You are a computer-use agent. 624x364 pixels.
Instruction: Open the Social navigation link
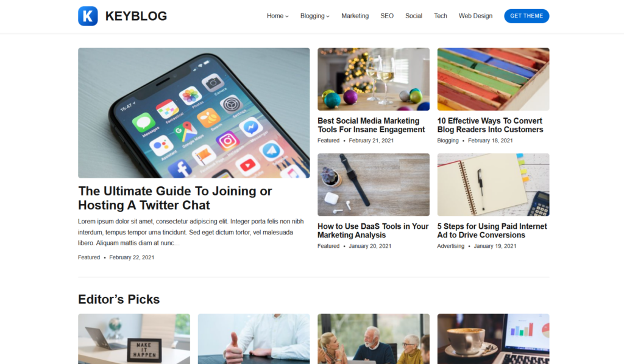click(414, 16)
